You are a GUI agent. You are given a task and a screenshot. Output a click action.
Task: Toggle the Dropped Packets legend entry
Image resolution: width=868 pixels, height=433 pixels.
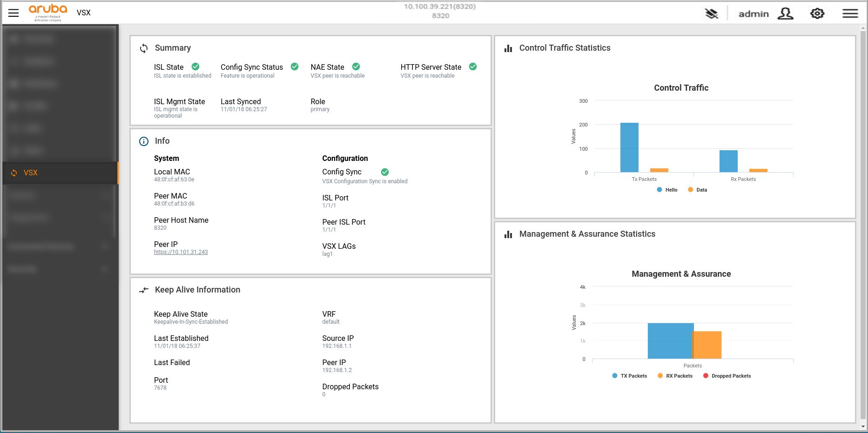pyautogui.click(x=727, y=376)
